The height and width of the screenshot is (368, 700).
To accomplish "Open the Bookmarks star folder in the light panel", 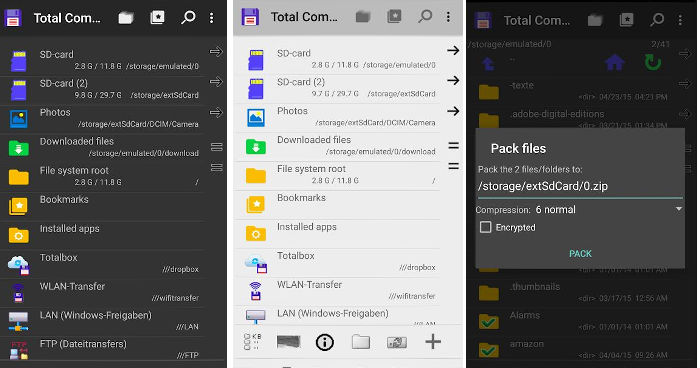I will pyautogui.click(x=256, y=205).
